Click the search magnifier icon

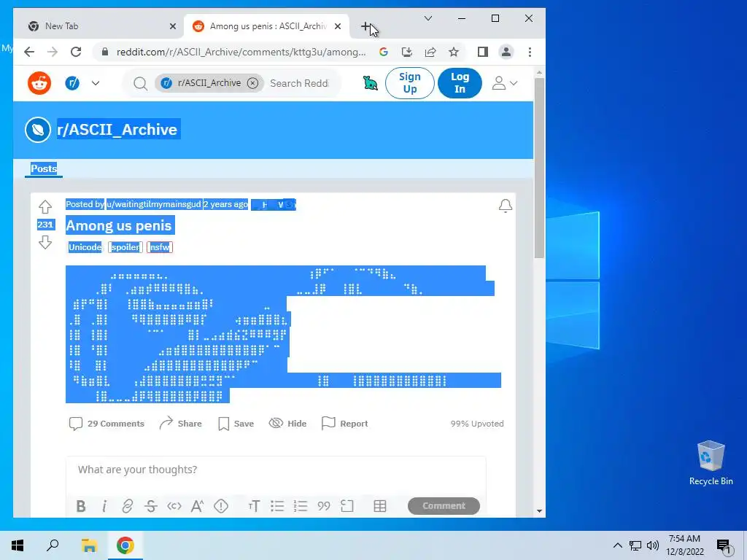point(140,84)
